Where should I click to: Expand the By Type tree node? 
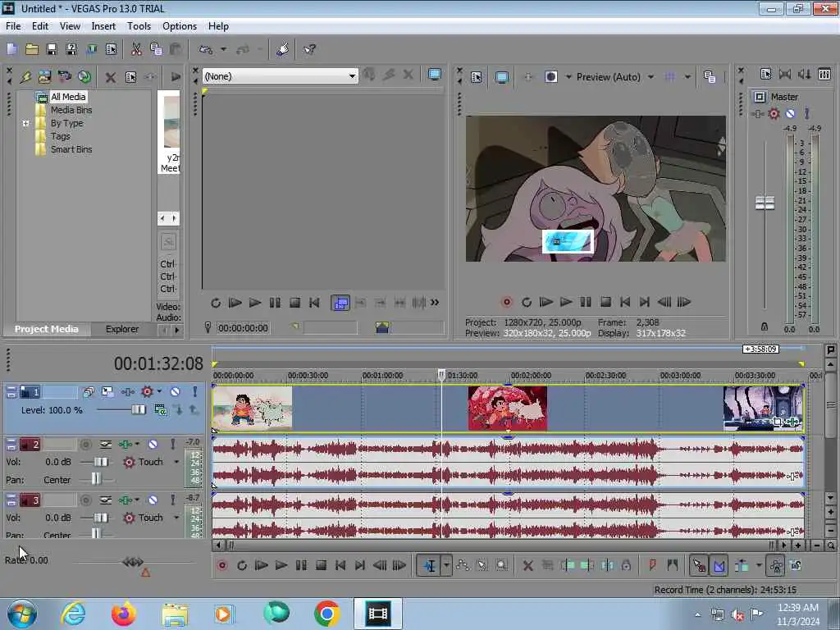click(x=25, y=123)
